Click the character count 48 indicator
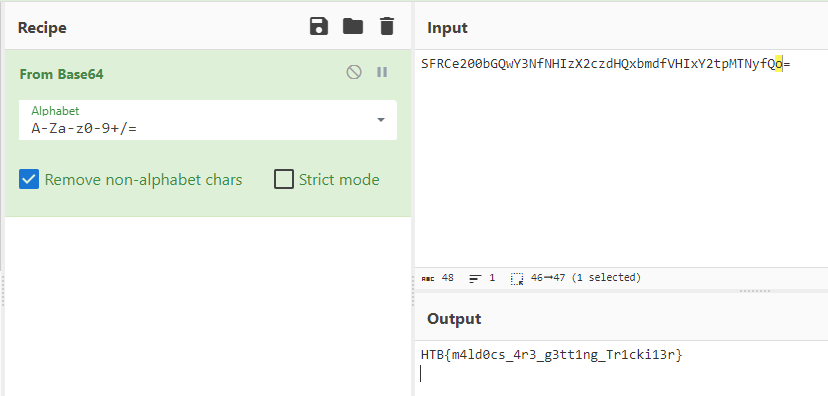 [438, 278]
